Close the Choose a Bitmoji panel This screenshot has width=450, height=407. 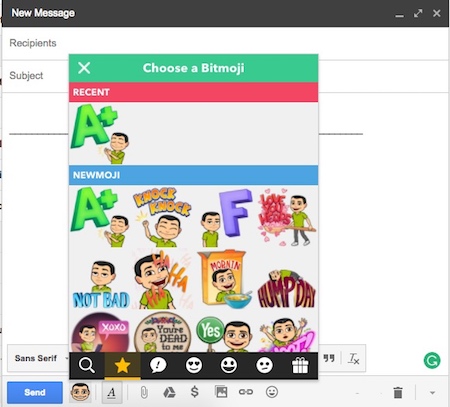[84, 68]
